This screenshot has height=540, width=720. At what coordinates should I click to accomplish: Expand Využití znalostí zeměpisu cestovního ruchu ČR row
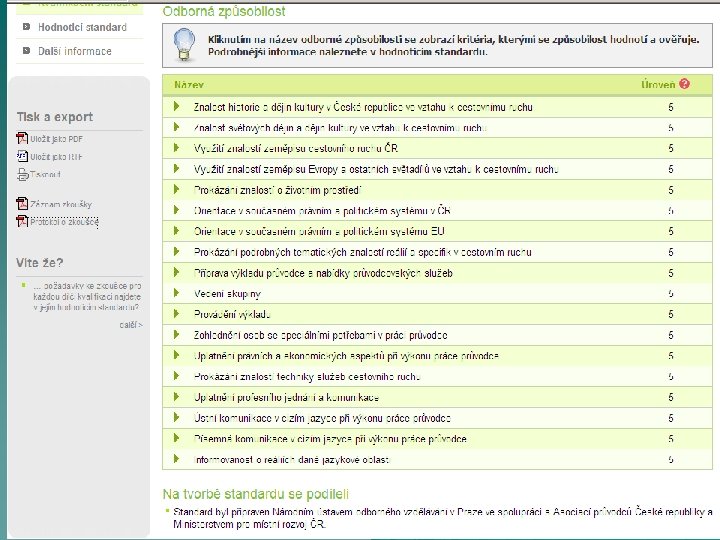177,148
